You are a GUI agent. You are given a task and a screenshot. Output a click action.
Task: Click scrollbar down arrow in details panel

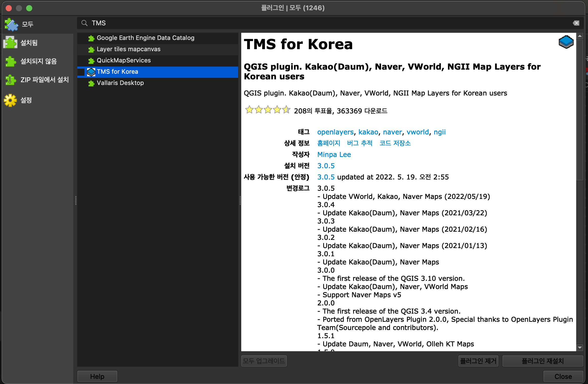(580, 348)
